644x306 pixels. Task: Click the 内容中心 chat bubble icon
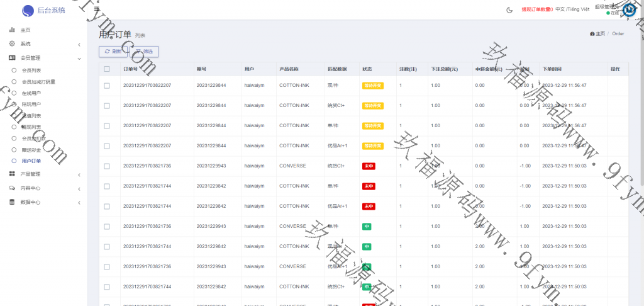(12, 188)
